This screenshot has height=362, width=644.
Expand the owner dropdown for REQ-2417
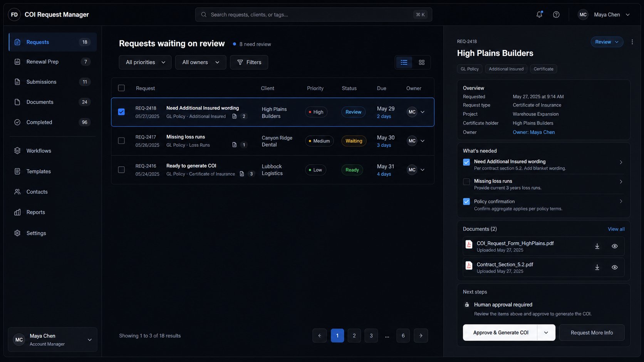pyautogui.click(x=423, y=141)
